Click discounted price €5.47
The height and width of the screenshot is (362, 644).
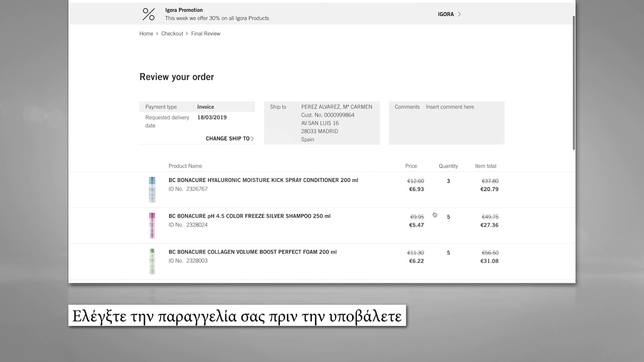417,225
